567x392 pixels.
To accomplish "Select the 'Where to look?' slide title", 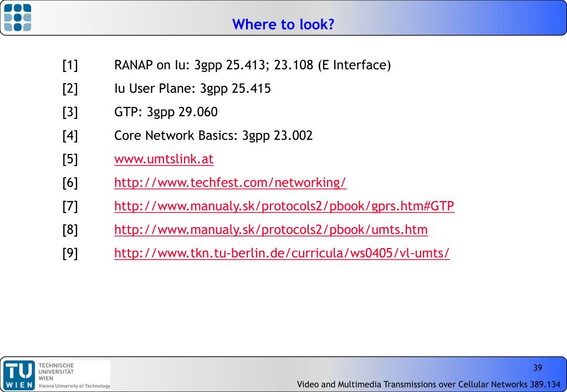I will pos(283,24).
